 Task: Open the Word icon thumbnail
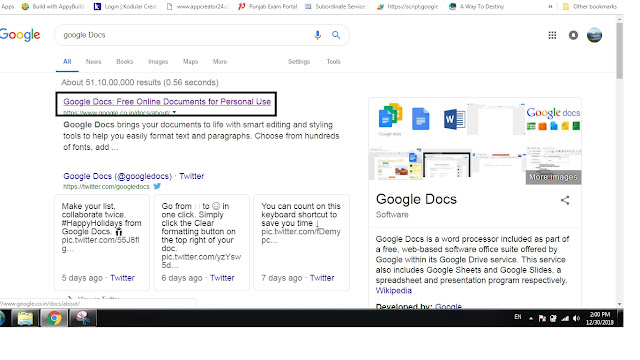(x=454, y=119)
